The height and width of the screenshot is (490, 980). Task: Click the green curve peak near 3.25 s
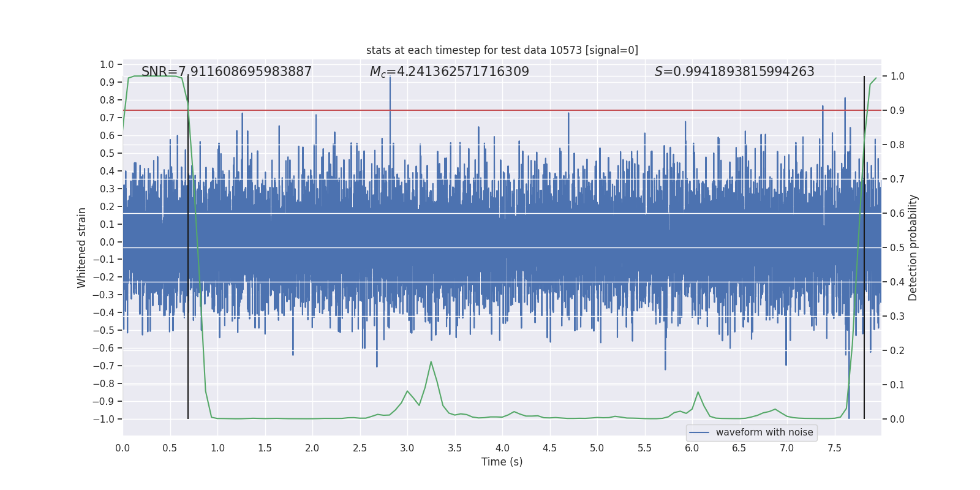click(431, 362)
